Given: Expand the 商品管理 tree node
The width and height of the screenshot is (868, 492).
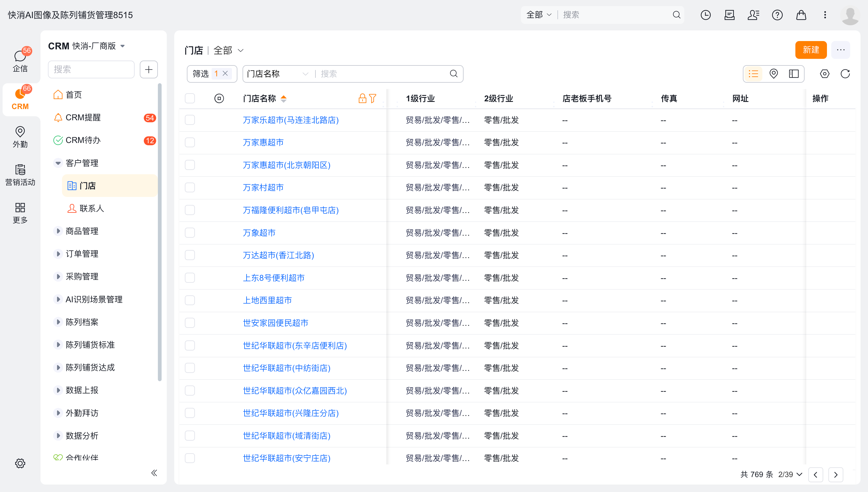Looking at the screenshot, I should 58,231.
